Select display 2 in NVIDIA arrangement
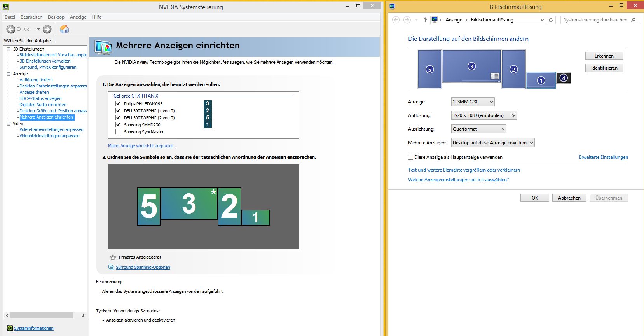 pyautogui.click(x=229, y=206)
